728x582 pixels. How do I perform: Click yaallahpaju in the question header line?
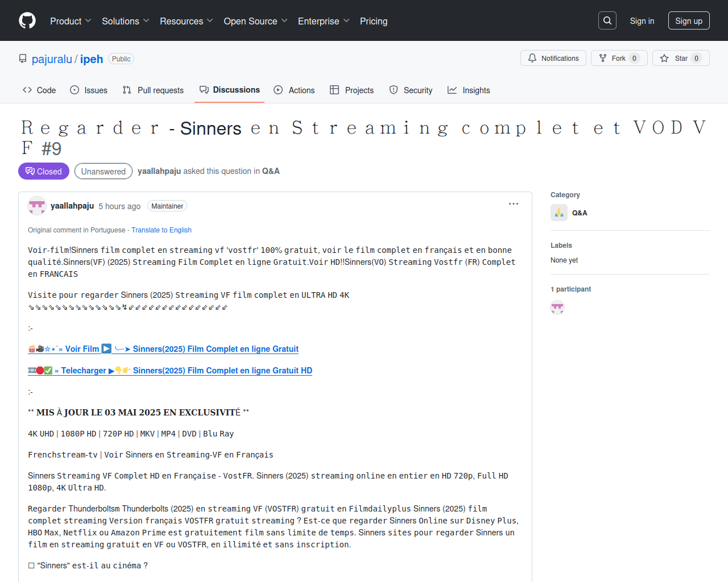pyautogui.click(x=159, y=171)
